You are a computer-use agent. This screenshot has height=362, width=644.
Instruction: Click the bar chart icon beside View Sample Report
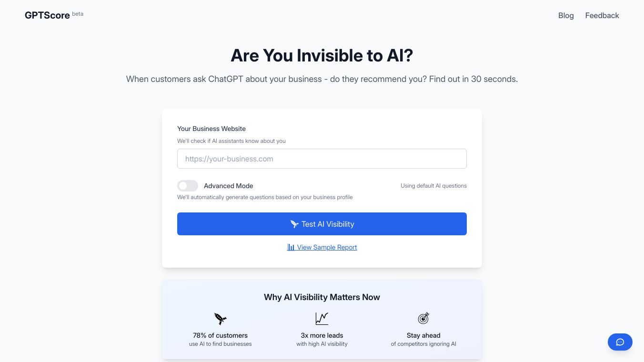(291, 247)
